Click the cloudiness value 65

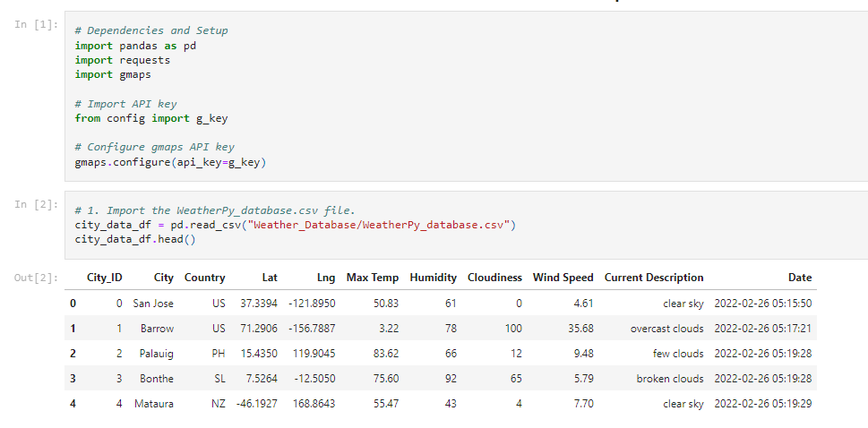pyautogui.click(x=516, y=379)
